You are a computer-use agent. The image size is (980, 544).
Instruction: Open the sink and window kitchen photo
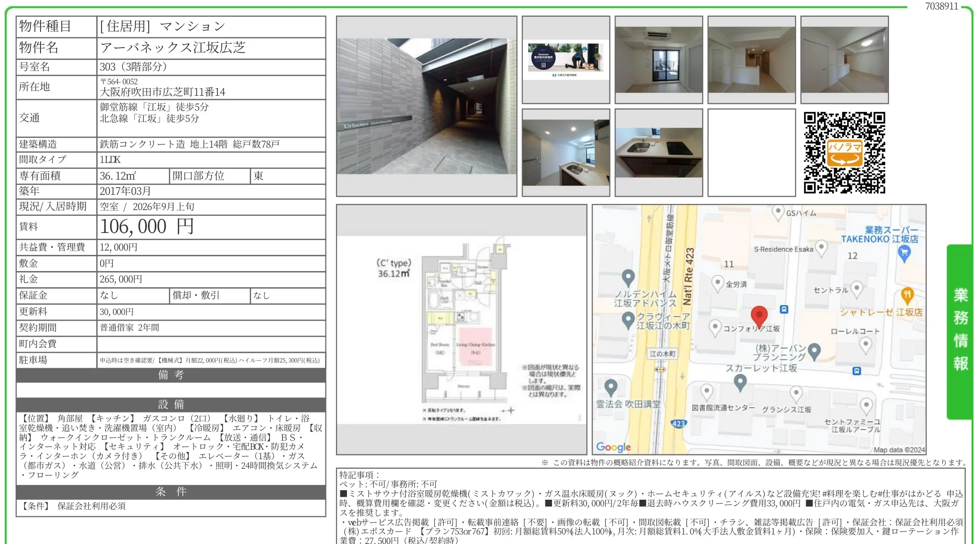tap(566, 152)
